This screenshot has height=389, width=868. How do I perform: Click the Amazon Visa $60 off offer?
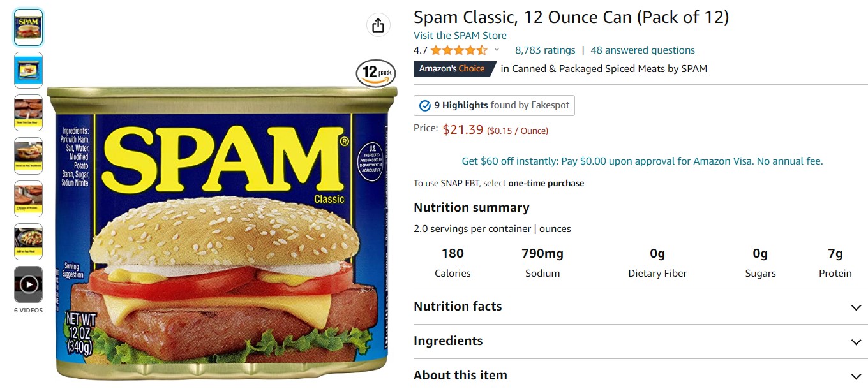pos(641,161)
